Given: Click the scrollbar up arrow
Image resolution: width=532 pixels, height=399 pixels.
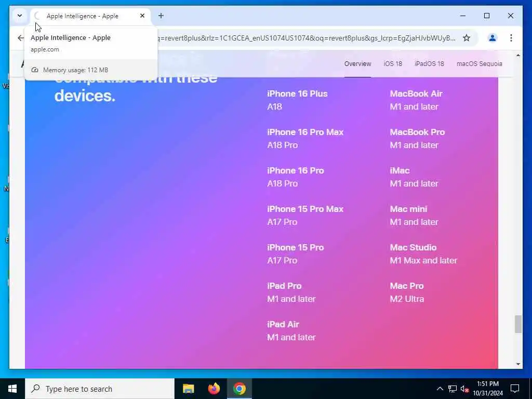Looking at the screenshot, I should click(x=518, y=55).
